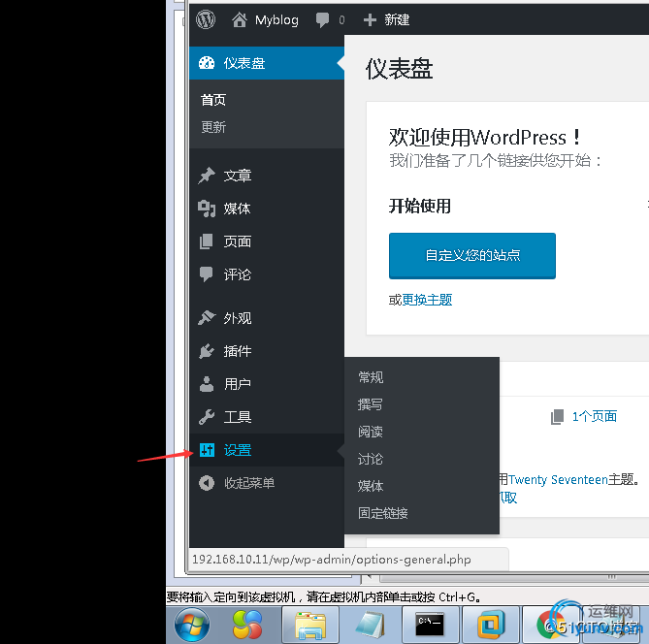Open the 设置 menu
This screenshot has width=649, height=644.
click(267, 450)
